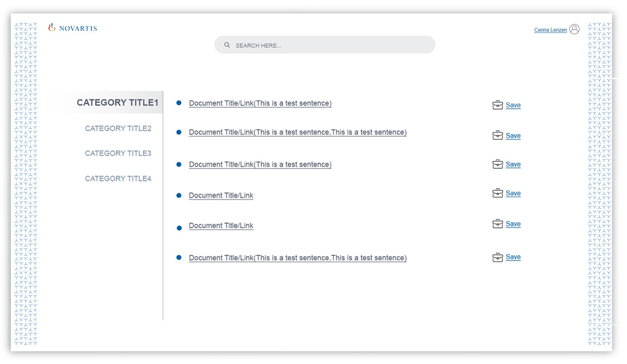627x364 pixels.
Task: Click the search magnifier icon
Action: pos(227,45)
